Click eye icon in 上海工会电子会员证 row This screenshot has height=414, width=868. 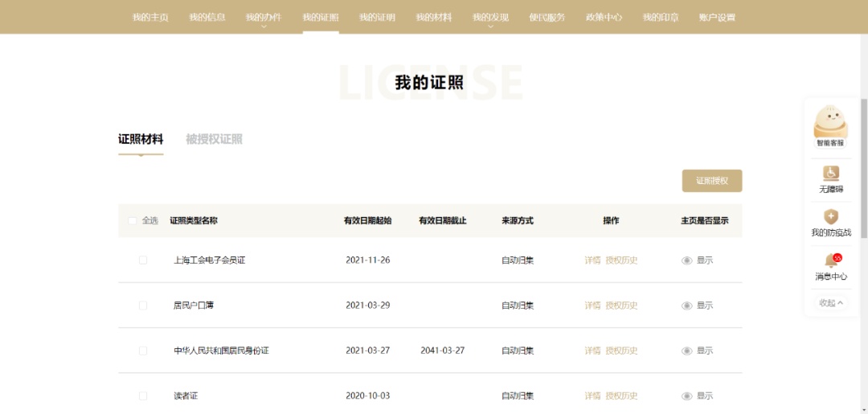click(686, 260)
